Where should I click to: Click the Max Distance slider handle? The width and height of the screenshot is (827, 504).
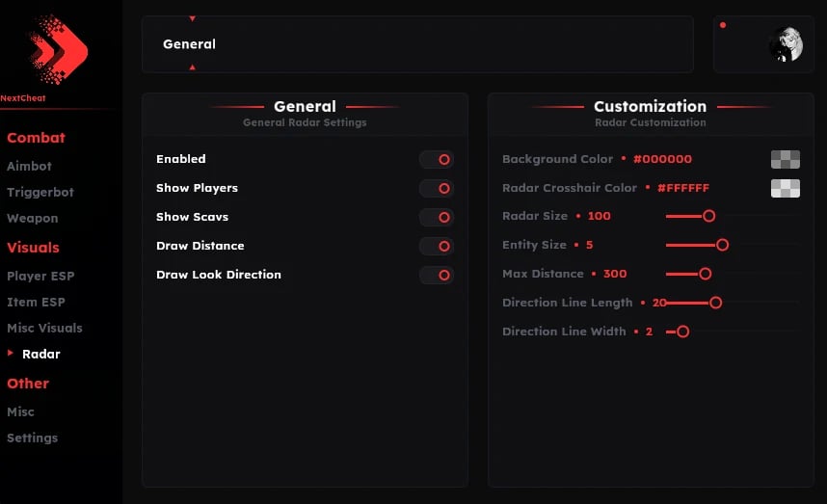(x=705, y=274)
